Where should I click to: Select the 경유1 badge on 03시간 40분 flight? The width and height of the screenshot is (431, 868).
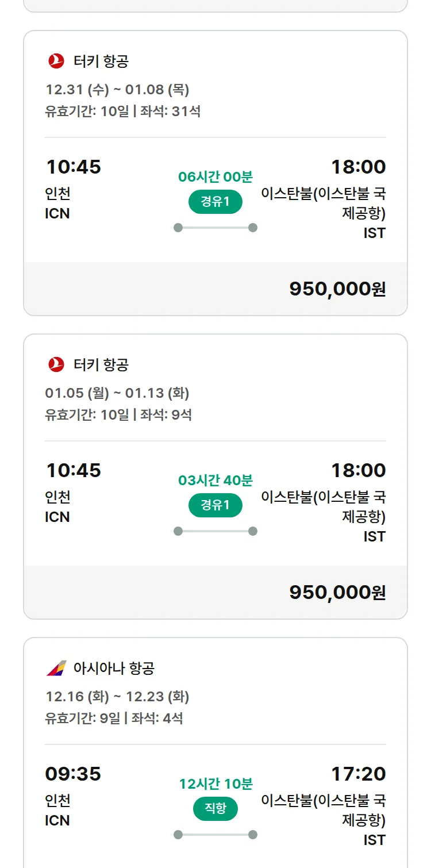(215, 505)
